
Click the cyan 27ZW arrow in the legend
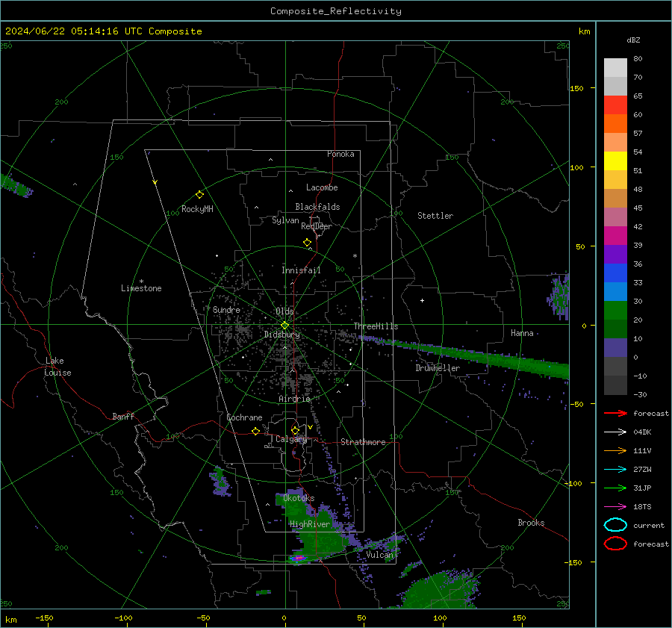pyautogui.click(x=615, y=470)
